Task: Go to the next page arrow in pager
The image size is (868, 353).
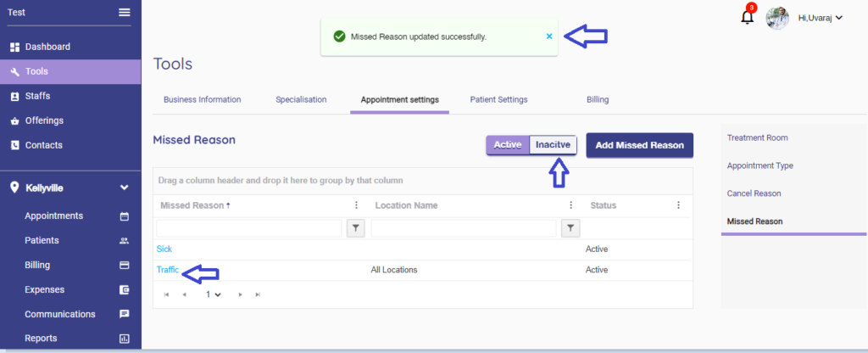Action: (241, 294)
